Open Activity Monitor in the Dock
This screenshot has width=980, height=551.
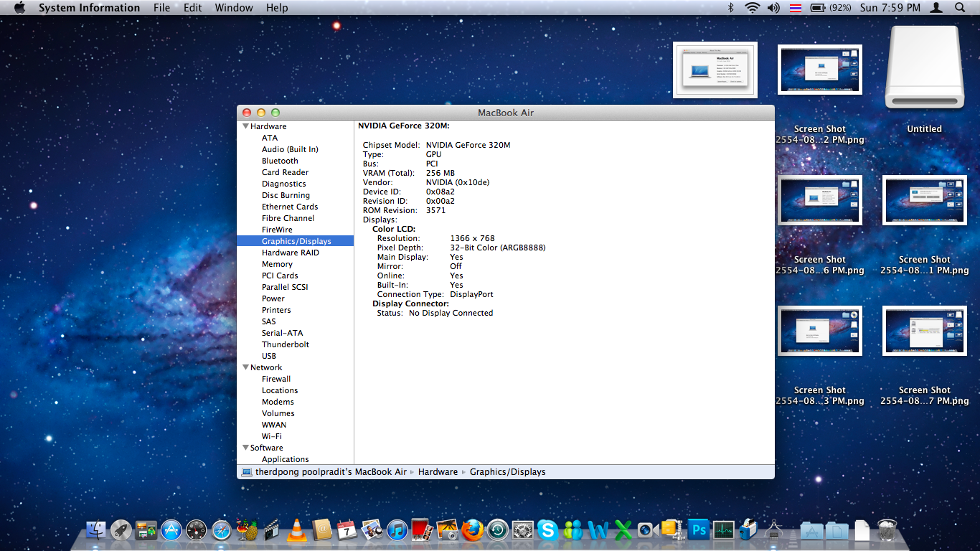click(x=723, y=530)
